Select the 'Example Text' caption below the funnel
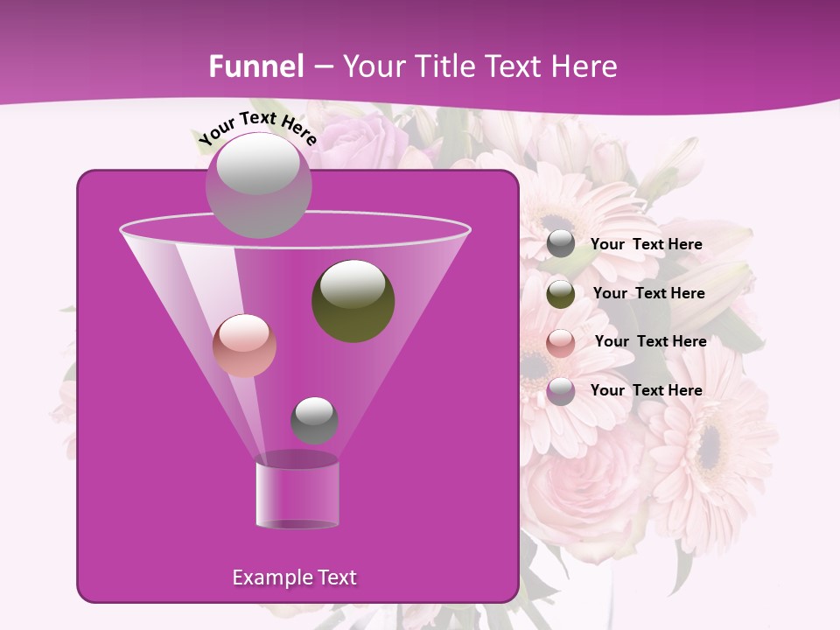The width and height of the screenshot is (840, 630). click(294, 577)
